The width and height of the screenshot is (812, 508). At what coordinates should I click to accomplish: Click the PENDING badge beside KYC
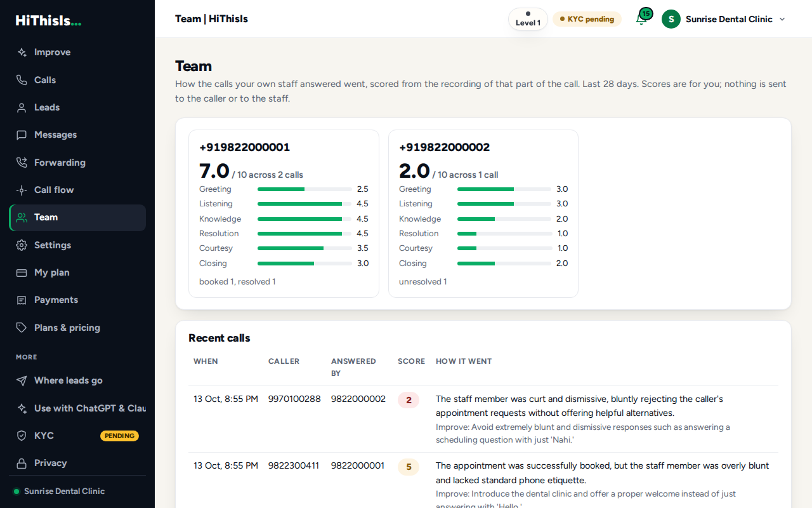point(119,436)
